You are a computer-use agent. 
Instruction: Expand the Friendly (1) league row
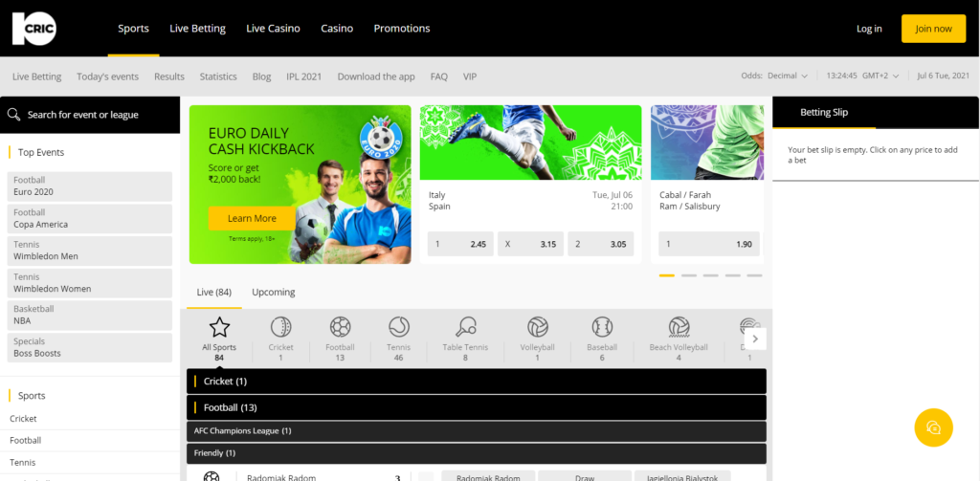(477, 453)
